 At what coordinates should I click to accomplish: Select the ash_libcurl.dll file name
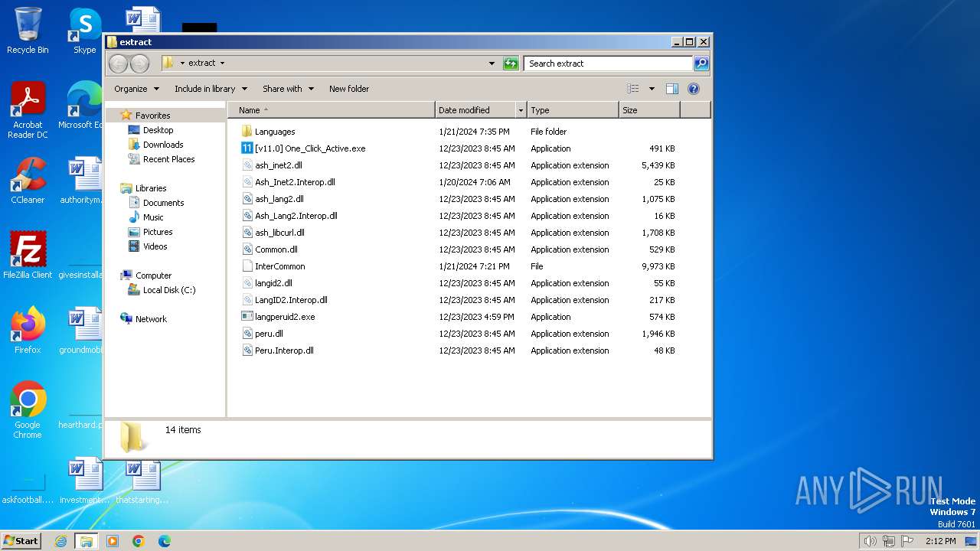279,233
